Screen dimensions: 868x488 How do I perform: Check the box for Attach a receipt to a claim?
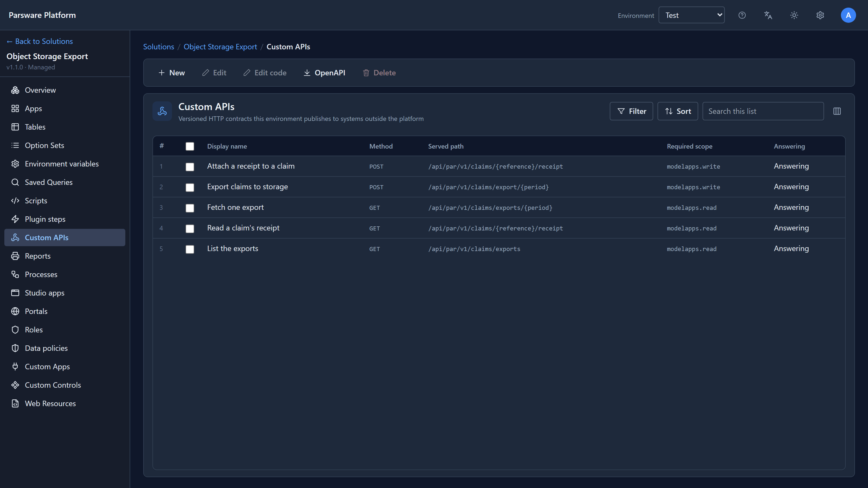(x=190, y=167)
